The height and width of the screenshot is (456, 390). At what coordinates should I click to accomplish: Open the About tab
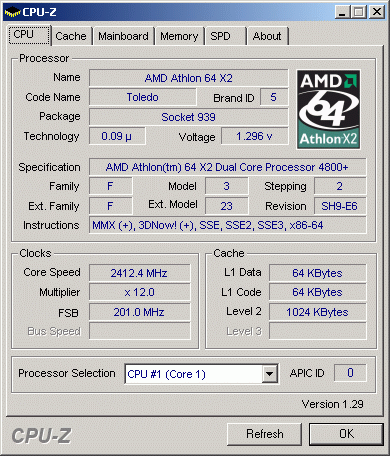tap(267, 36)
